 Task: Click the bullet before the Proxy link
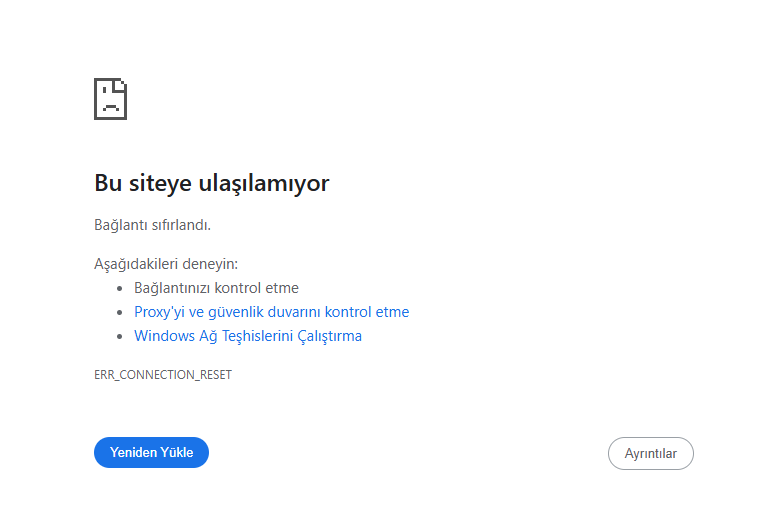(121, 312)
